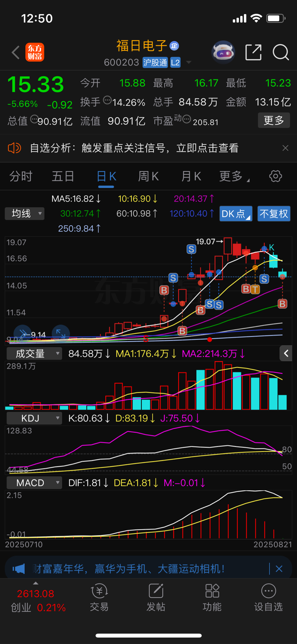Open the 自选分析 signal notice text

pyautogui.click(x=134, y=148)
